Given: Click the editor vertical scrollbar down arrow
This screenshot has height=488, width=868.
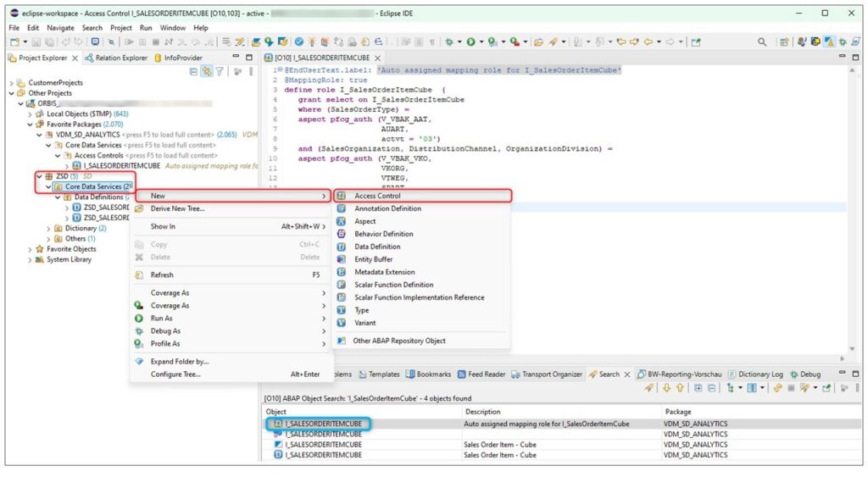Looking at the screenshot, I should (x=853, y=349).
